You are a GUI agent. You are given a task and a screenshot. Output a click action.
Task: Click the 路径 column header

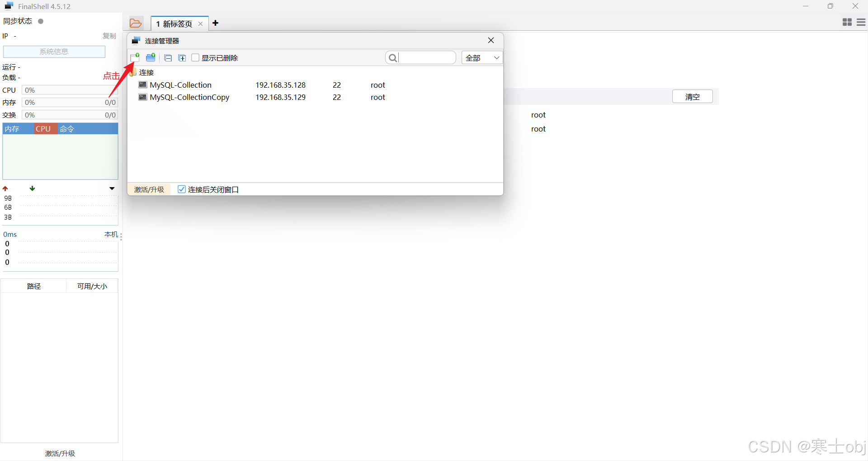tap(33, 286)
